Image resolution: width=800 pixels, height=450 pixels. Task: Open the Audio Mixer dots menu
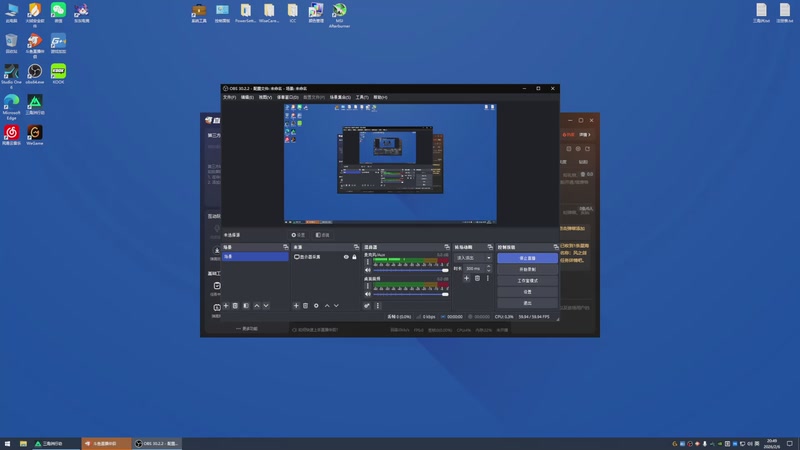coord(378,306)
